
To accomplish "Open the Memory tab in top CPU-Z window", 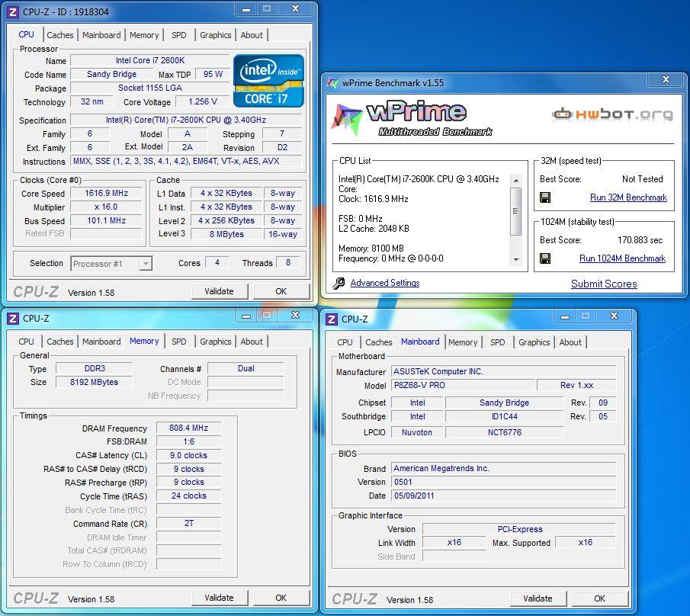I will coord(144,35).
